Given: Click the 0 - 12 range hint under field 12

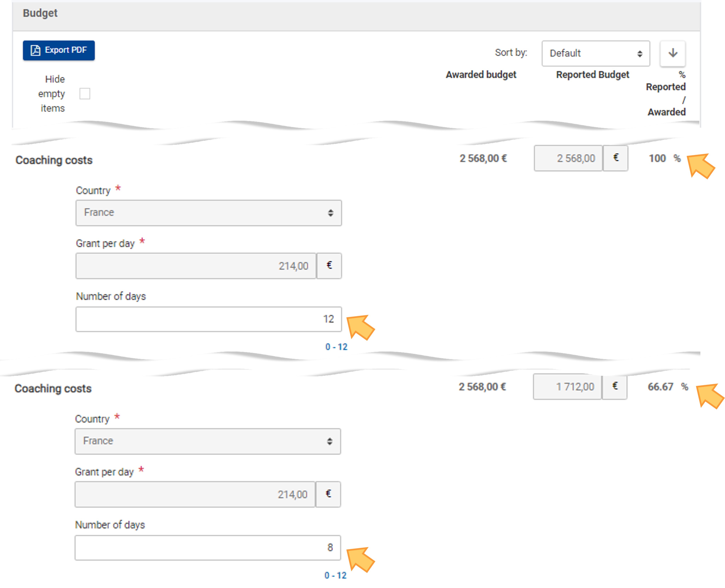Looking at the screenshot, I should coord(336,347).
